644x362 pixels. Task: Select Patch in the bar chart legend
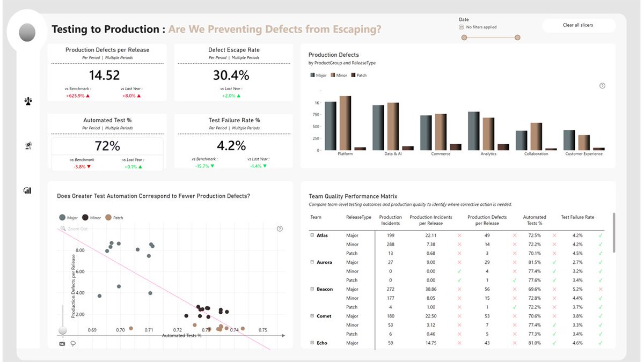[359, 76]
